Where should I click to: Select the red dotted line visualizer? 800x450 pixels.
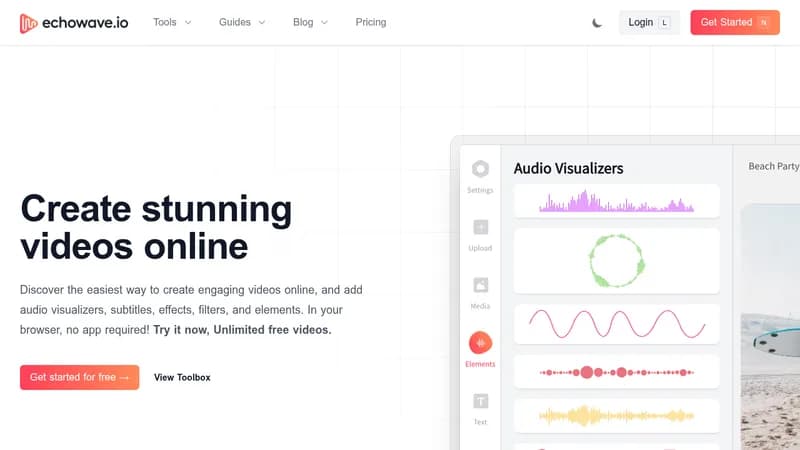pos(616,372)
